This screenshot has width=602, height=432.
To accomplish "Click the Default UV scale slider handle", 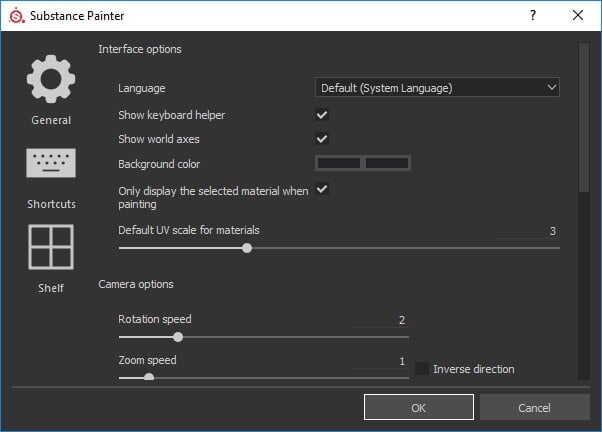I will pyautogui.click(x=247, y=248).
